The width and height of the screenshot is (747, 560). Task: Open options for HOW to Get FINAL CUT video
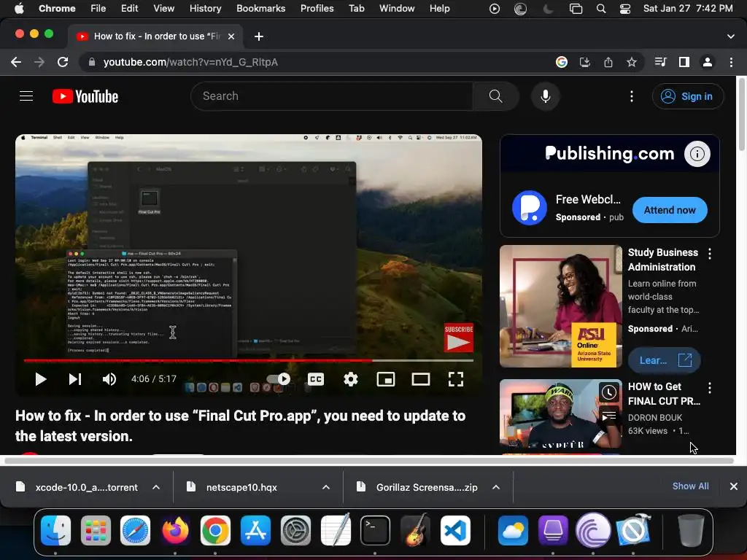point(710,388)
